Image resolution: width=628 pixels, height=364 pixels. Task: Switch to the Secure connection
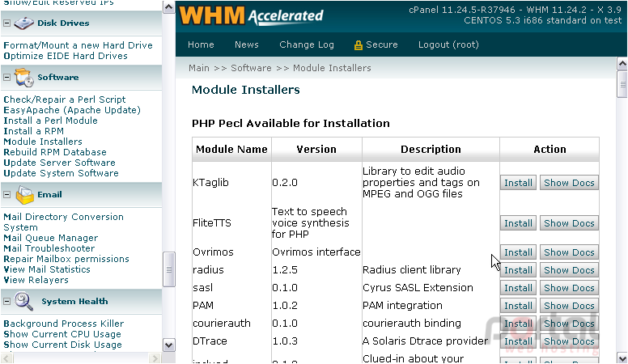pyautogui.click(x=382, y=44)
